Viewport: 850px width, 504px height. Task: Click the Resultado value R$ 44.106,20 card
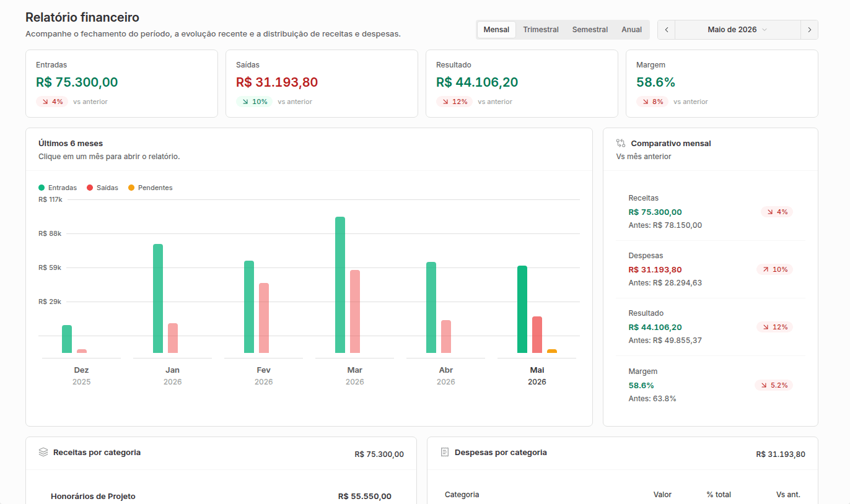tap(477, 82)
